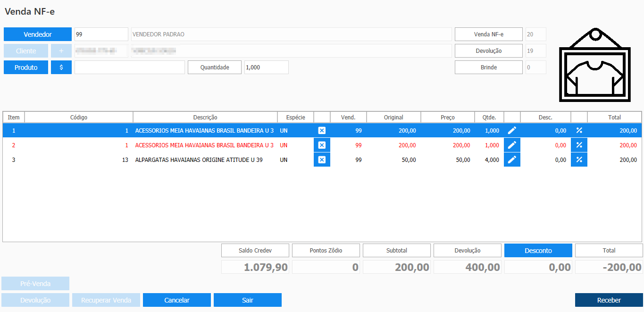The image size is (644, 312).
Task: Click the blue Desconto button
Action: click(538, 251)
